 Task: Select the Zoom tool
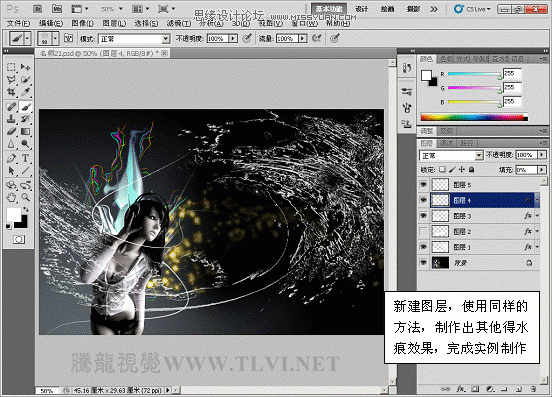pyautogui.click(x=25, y=197)
